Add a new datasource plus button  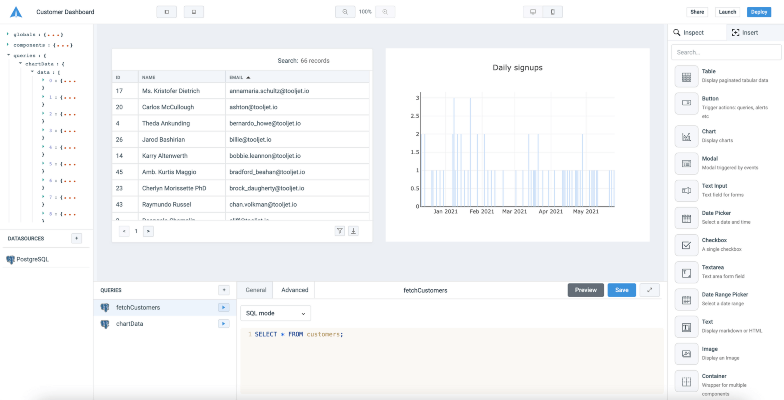pos(76,238)
